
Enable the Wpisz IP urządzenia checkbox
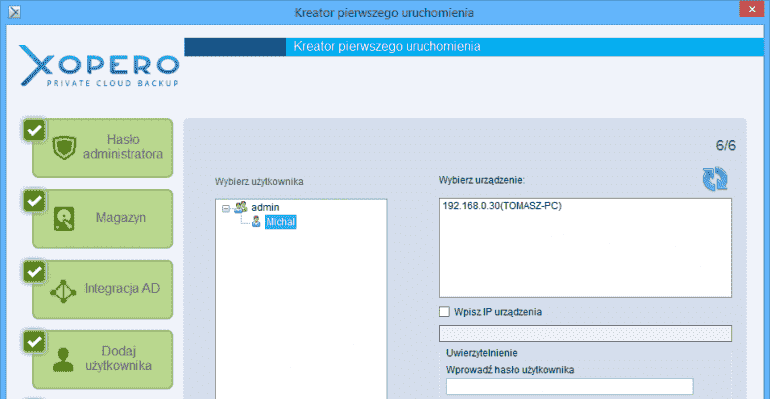(x=444, y=312)
